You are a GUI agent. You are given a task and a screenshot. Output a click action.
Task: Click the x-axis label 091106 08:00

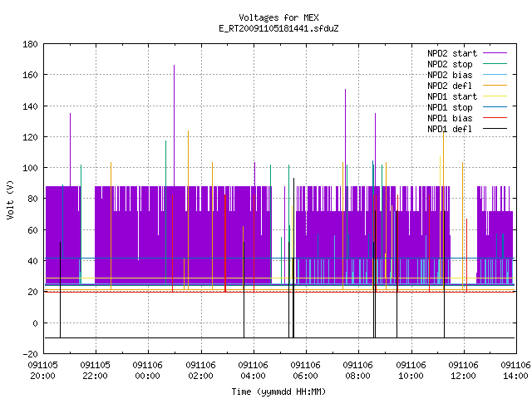point(358,371)
